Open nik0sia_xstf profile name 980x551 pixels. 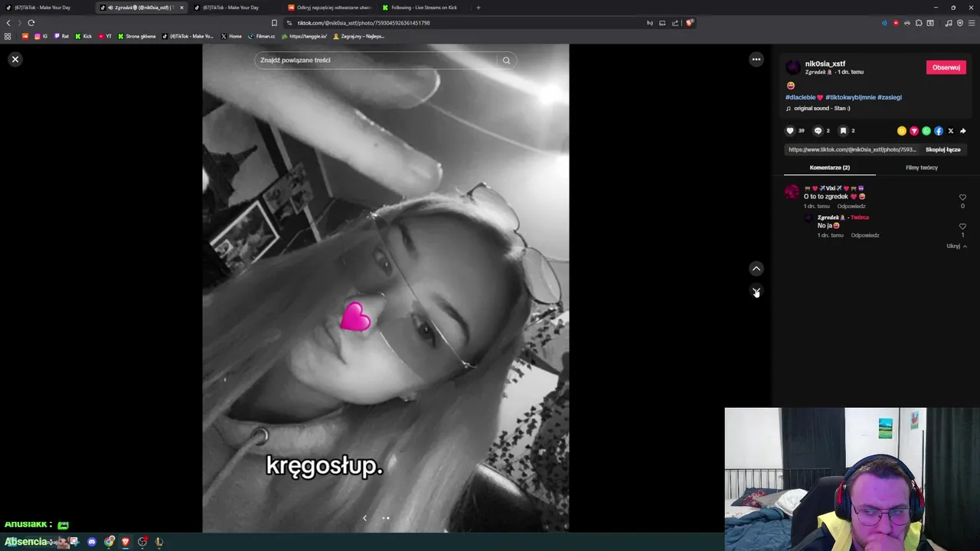click(825, 64)
